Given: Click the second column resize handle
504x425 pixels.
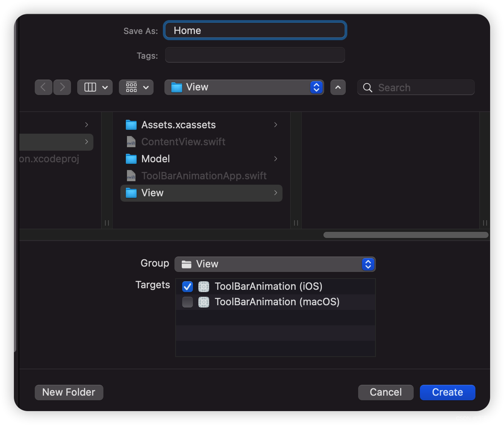Looking at the screenshot, I should click(296, 223).
